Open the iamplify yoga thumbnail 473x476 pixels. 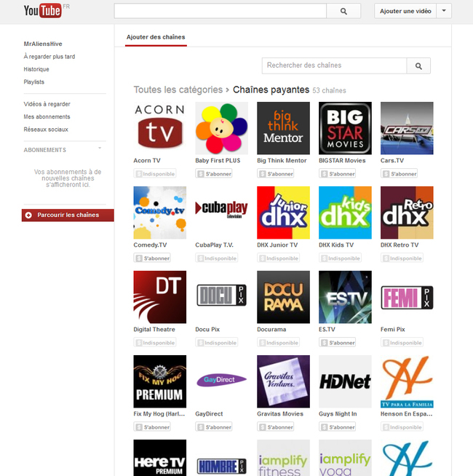coord(345,458)
